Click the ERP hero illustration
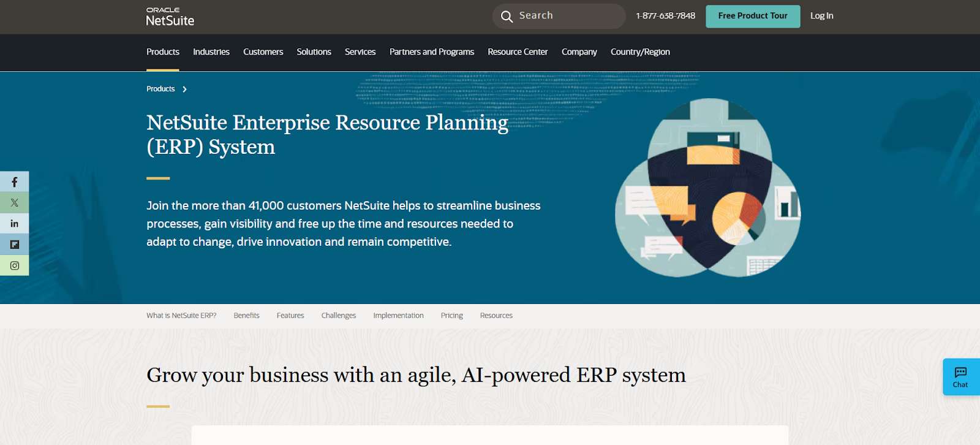The width and height of the screenshot is (980, 445). [x=708, y=188]
